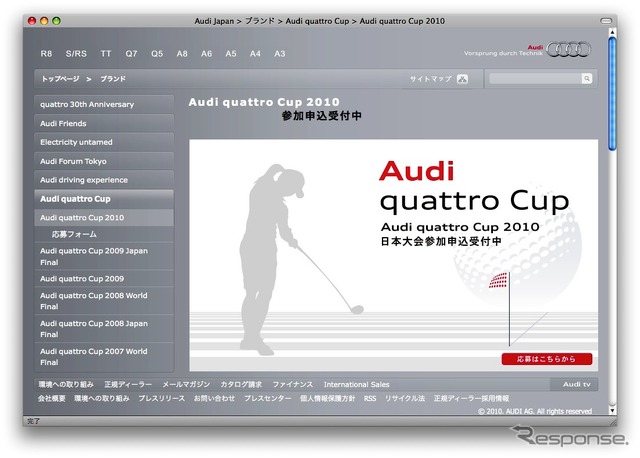This screenshot has width=640, height=458.
Task: Open the 応募フォーム sub-item
Action: (104, 234)
